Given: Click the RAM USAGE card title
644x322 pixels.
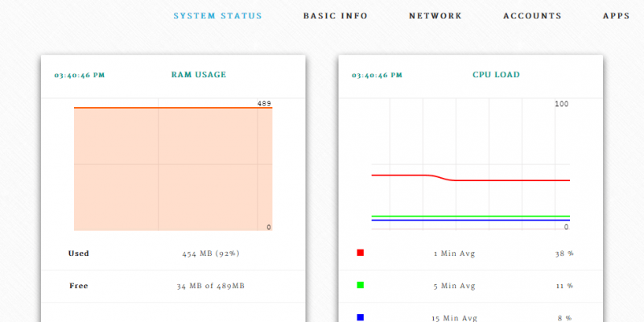Looking at the screenshot, I should (x=199, y=75).
